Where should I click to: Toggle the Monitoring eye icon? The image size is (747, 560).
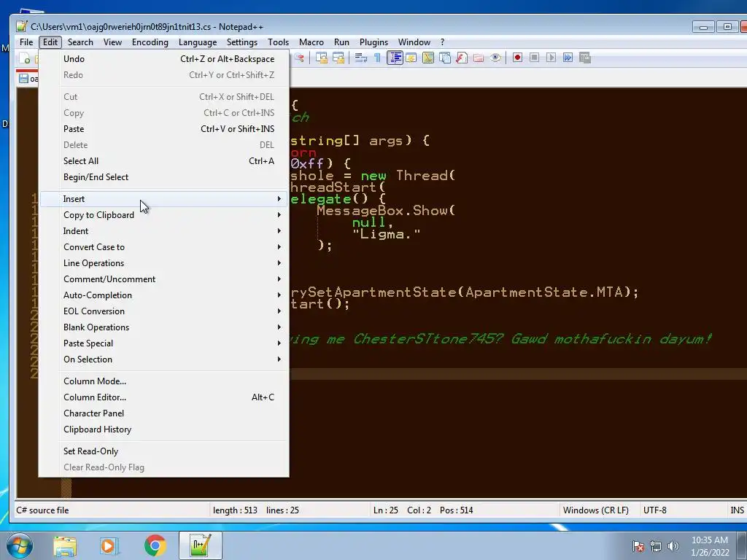pos(495,58)
